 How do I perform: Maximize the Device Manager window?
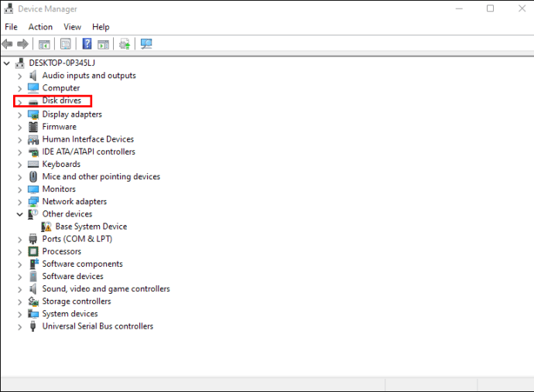point(490,9)
